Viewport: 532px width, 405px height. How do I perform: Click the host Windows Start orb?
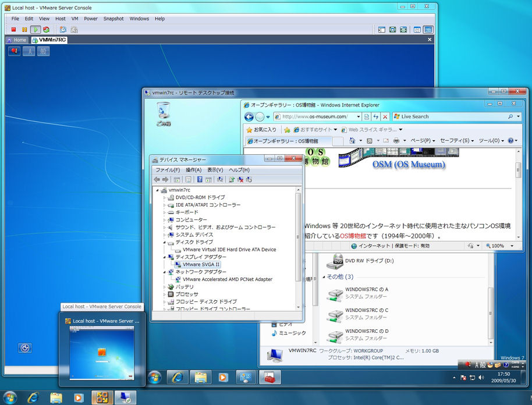pos(9,398)
